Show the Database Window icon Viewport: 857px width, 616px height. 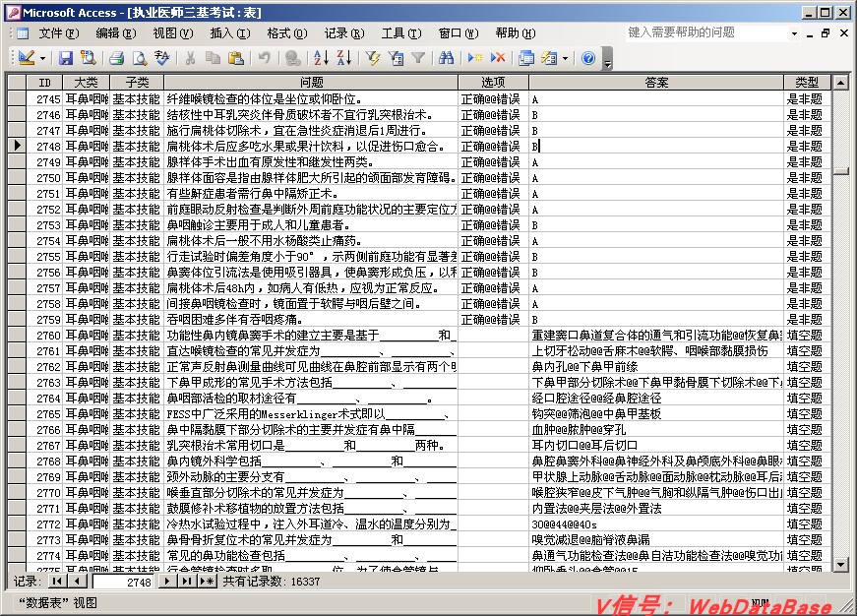click(526, 57)
